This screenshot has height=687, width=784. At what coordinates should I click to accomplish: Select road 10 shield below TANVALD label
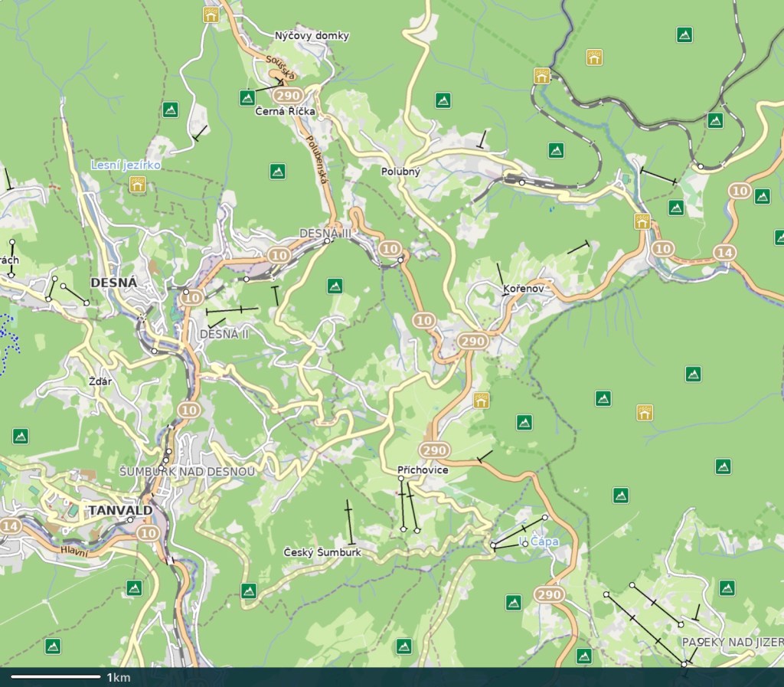click(x=150, y=532)
